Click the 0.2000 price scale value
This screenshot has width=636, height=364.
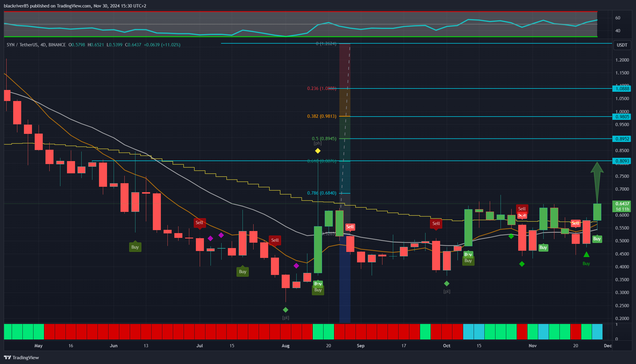622,319
